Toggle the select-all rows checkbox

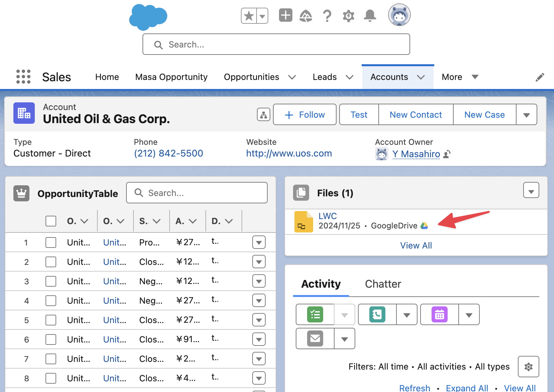[x=51, y=221]
